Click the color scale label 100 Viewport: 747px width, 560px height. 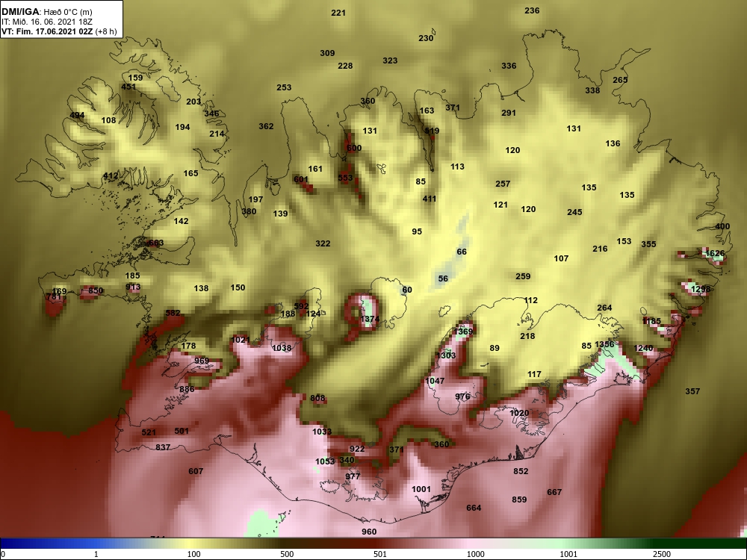193,554
